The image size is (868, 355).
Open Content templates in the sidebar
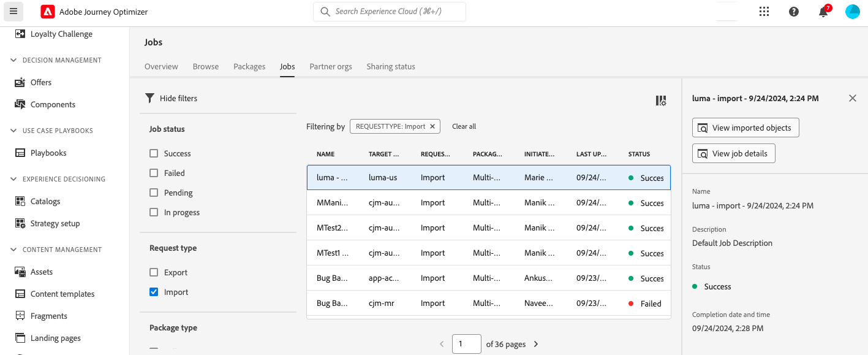pyautogui.click(x=62, y=294)
